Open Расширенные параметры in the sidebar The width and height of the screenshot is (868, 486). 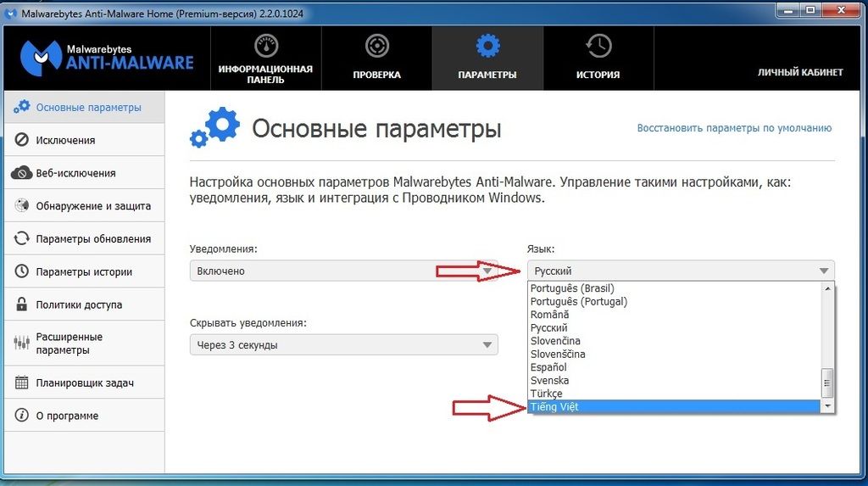pos(69,344)
